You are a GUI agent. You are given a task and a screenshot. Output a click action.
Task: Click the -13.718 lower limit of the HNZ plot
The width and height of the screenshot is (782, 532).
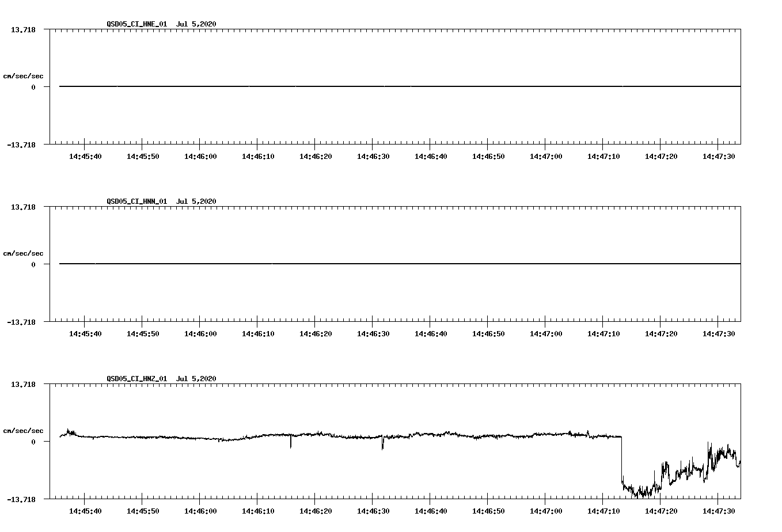pos(21,499)
